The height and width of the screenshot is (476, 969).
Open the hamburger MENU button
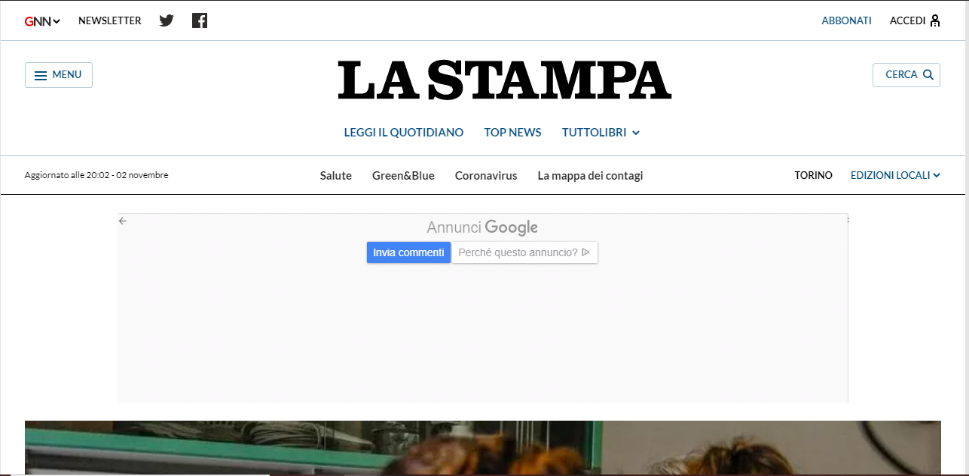coord(59,75)
